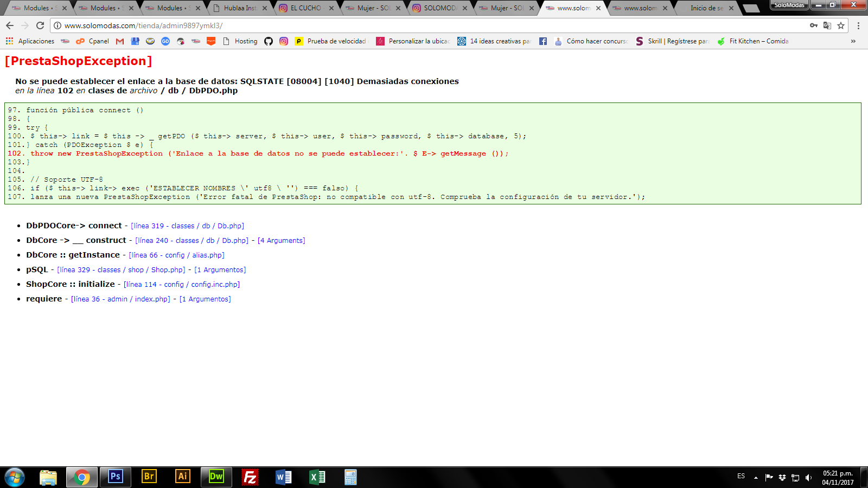Show the [4 Arguments] link
Image resolution: width=868 pixels, height=488 pixels.
pyautogui.click(x=281, y=241)
